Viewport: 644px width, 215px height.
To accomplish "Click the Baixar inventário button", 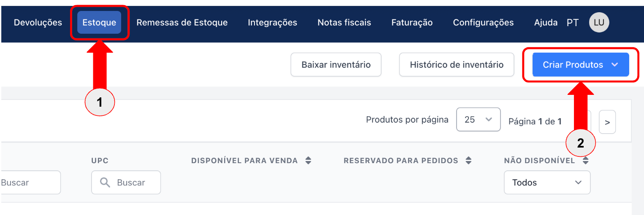I will [x=336, y=64].
